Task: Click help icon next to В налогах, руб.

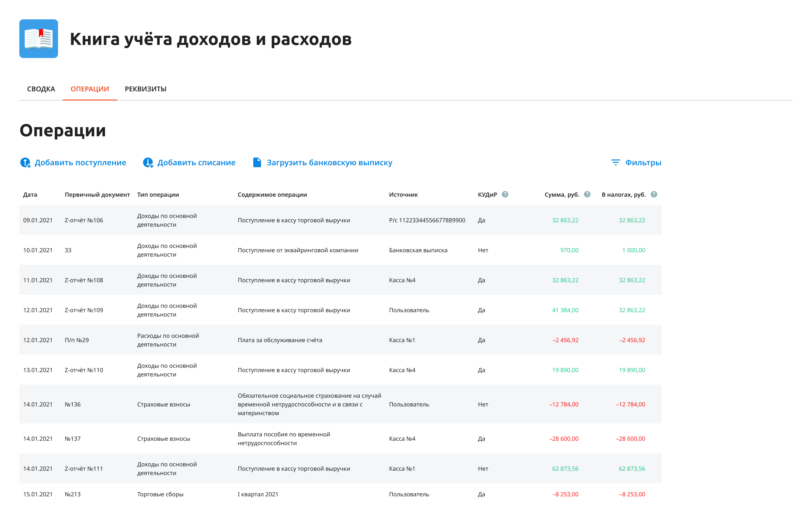Action: pos(654,194)
